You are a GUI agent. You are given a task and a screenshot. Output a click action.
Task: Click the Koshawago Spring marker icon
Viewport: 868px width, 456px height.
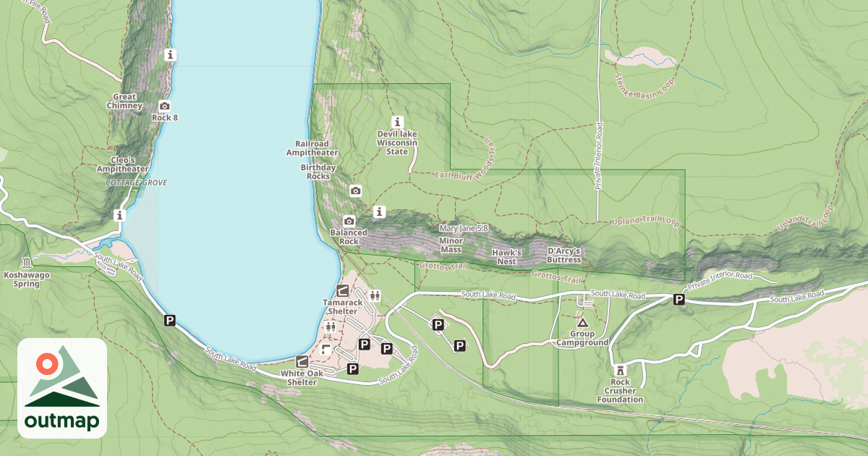coord(27,262)
